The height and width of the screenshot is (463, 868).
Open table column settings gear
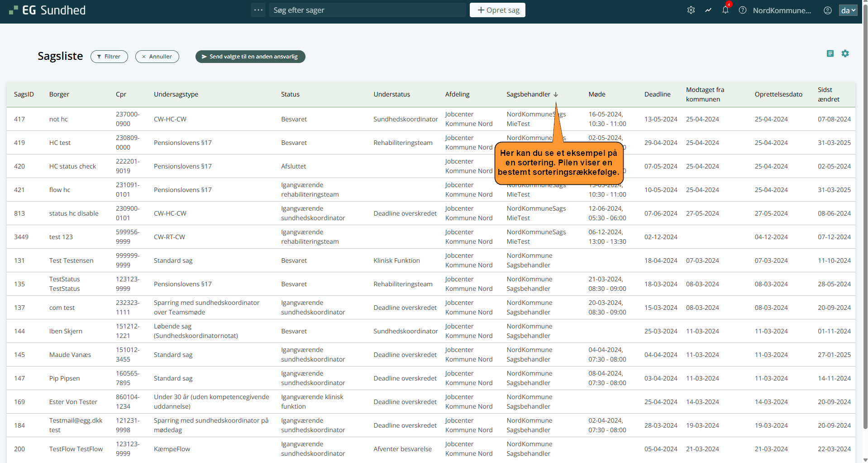845,53
